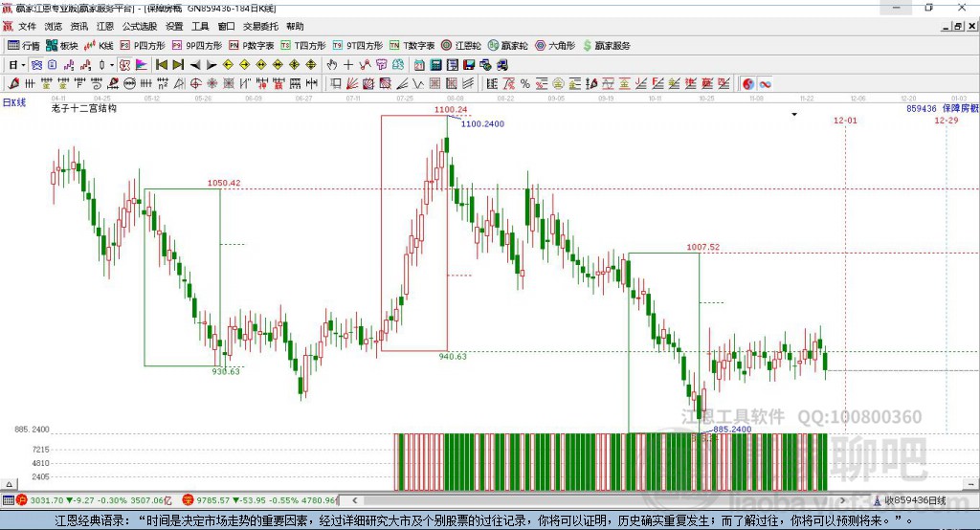The image size is (980, 530).
Task: Open the 资讯 menu
Action: click(78, 26)
